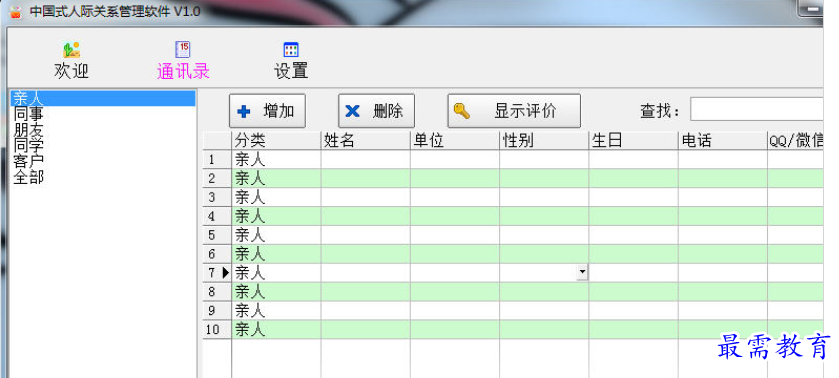Click the 亲人 cell in row 9
Screen dimensions: 839x378
pos(276,311)
